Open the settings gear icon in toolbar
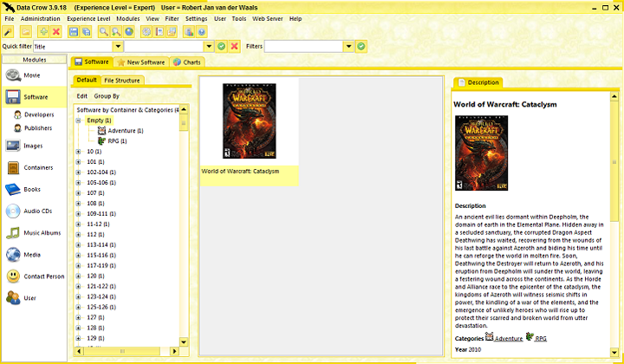The width and height of the screenshot is (624, 364). (146, 32)
